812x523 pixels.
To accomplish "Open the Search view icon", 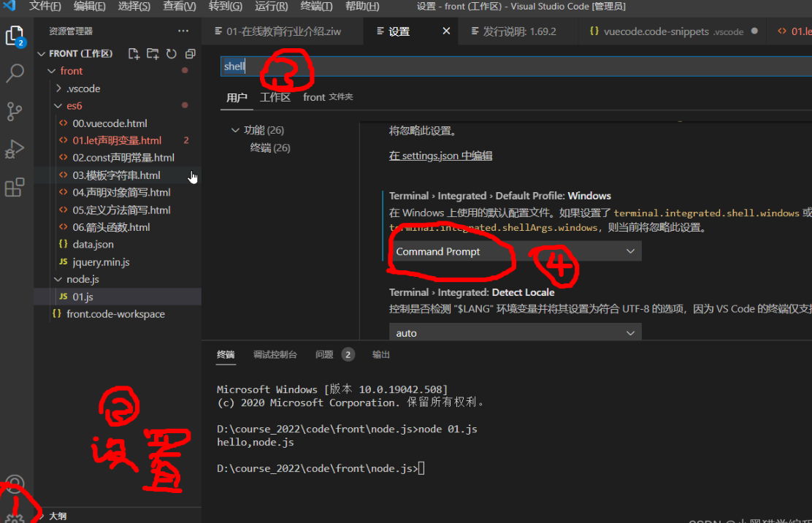I will click(15, 73).
